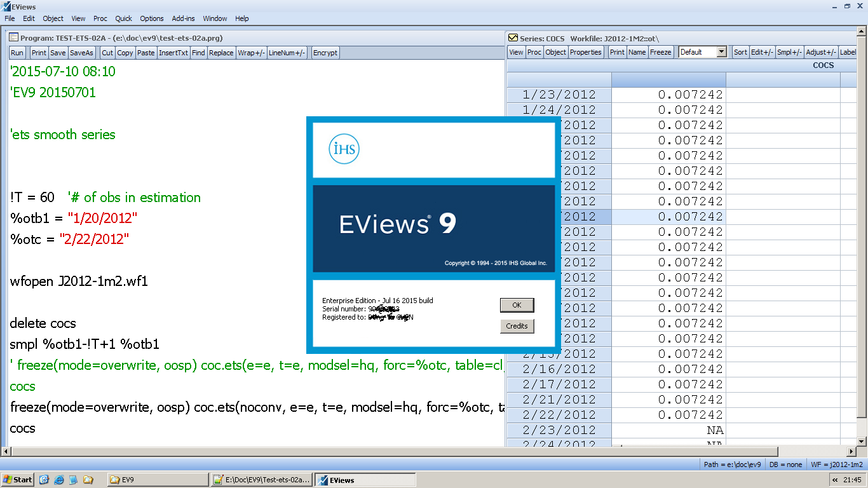This screenshot has width=868, height=488.
Task: Click Object in the series window toolbar
Action: (555, 52)
